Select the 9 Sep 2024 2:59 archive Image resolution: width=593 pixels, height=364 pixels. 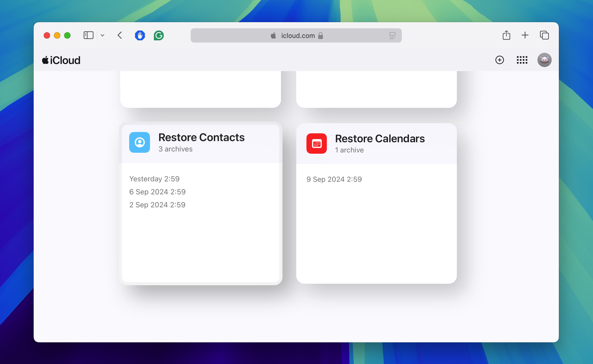(334, 179)
